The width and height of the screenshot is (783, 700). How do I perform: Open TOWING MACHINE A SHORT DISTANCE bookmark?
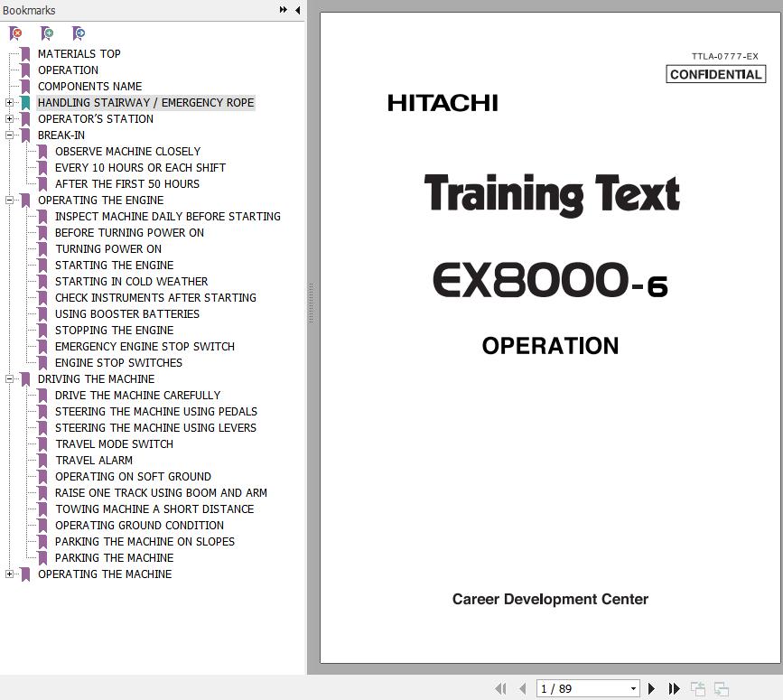154,509
